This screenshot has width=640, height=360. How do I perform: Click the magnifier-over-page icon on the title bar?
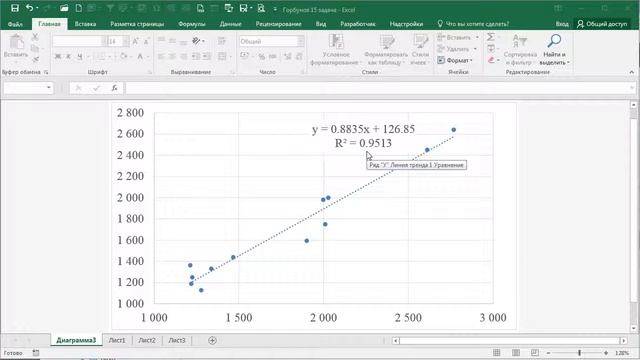click(x=261, y=8)
